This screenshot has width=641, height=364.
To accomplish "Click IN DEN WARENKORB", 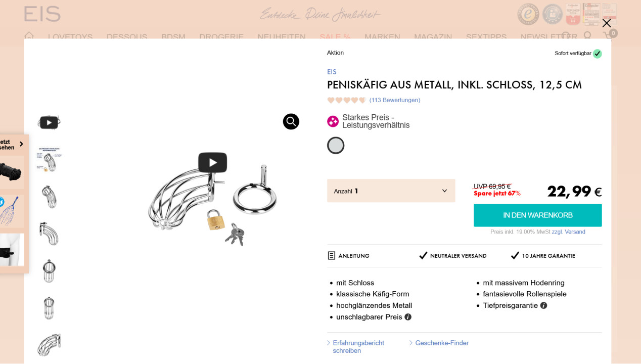I will (x=537, y=215).
